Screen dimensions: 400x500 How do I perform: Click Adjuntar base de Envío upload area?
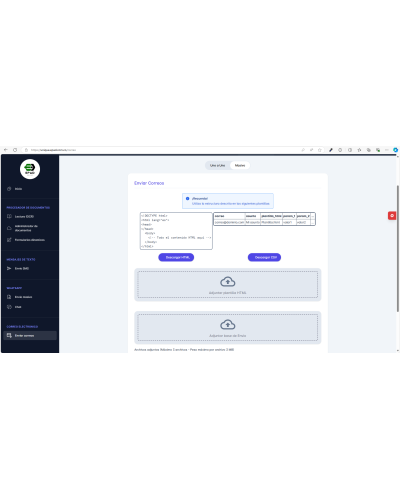(x=228, y=327)
